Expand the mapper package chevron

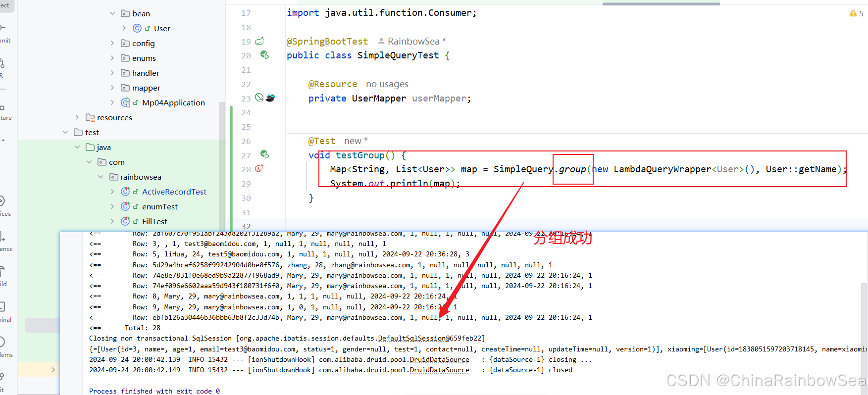[x=112, y=88]
